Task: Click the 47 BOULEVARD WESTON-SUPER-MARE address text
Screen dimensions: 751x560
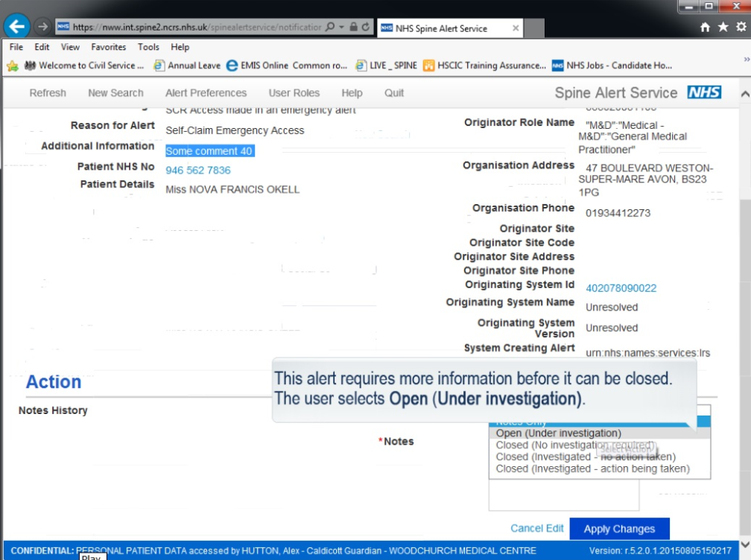Action: tap(645, 180)
